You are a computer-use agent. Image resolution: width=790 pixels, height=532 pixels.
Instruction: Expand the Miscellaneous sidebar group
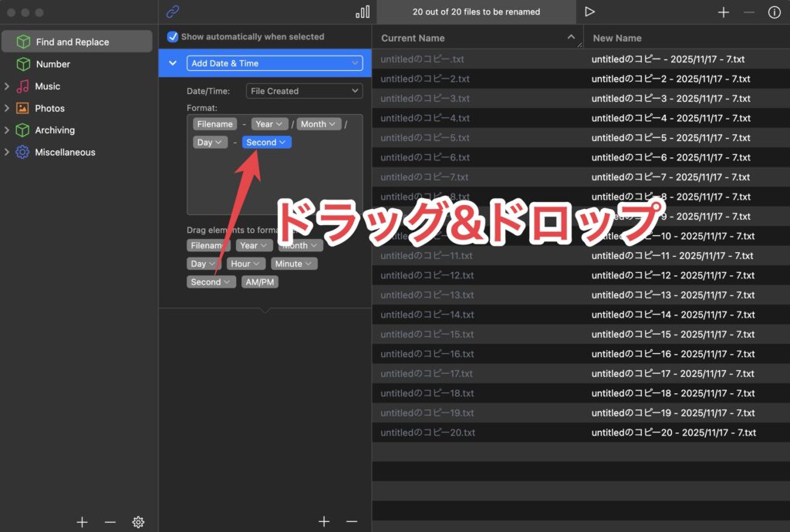[x=7, y=153]
